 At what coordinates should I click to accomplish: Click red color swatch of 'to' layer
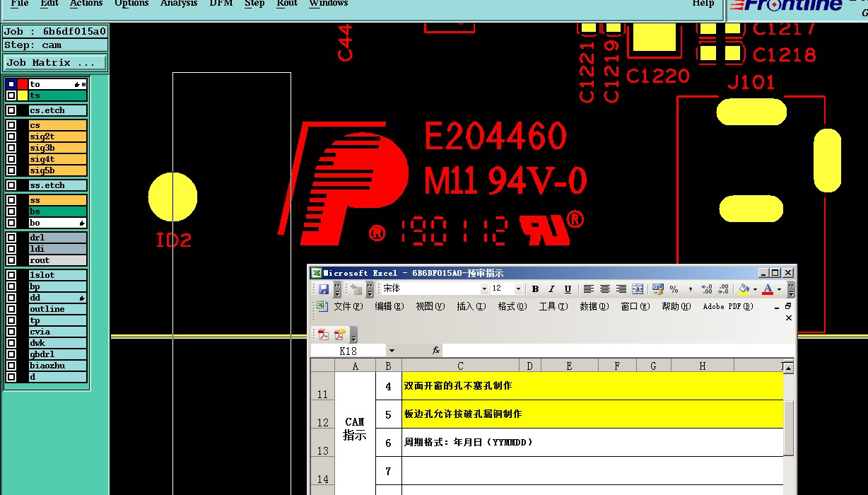click(x=23, y=84)
